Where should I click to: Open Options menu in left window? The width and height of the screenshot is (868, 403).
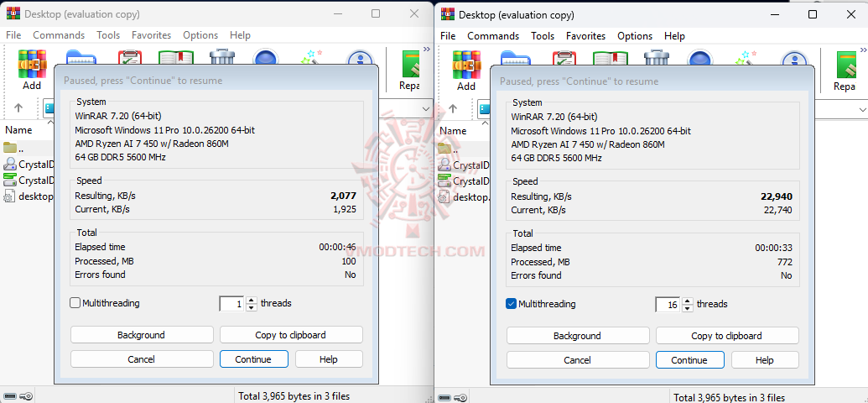(200, 35)
